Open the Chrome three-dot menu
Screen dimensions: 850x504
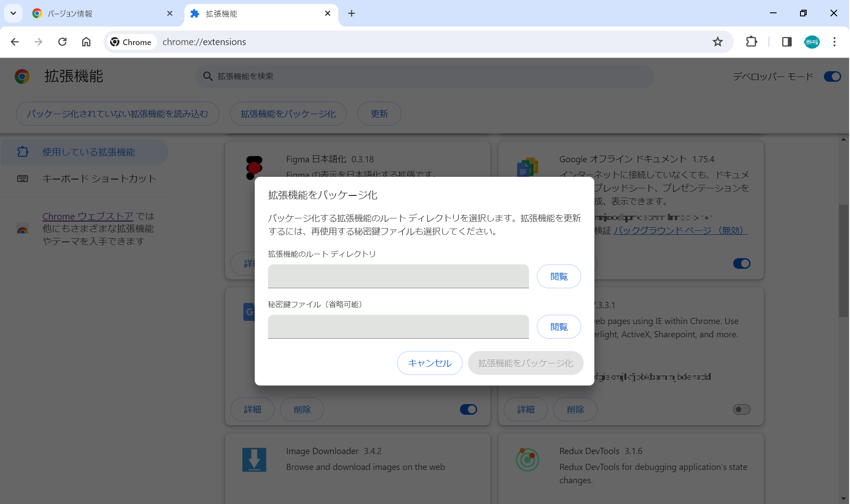click(x=835, y=42)
